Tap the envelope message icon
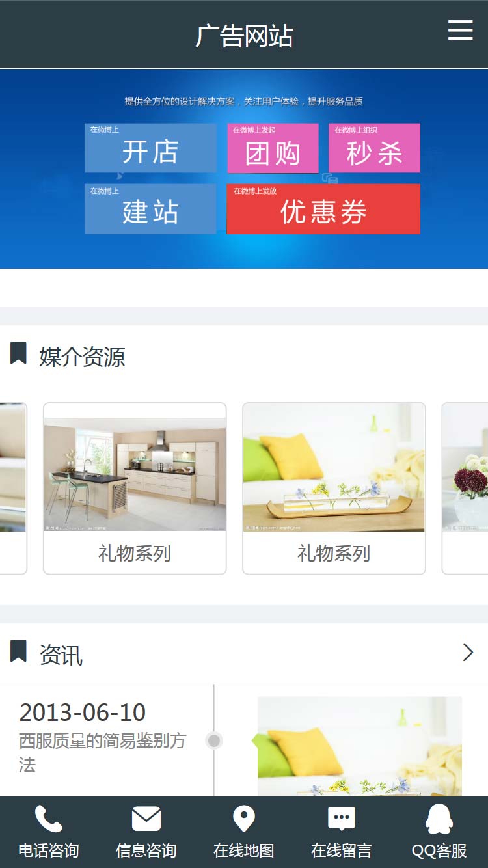The width and height of the screenshot is (488, 868). pos(146,819)
